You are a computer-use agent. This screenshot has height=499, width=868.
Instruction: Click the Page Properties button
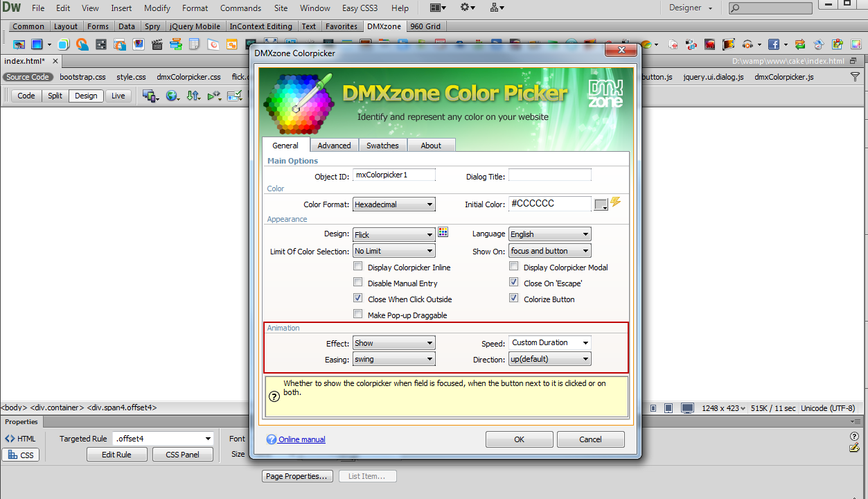(x=297, y=476)
